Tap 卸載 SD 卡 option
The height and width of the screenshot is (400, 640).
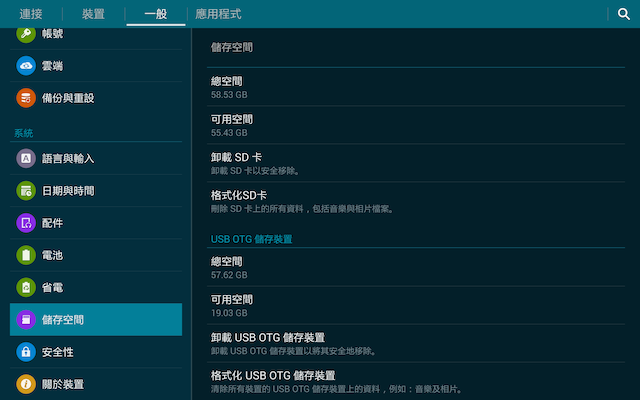pos(416,163)
